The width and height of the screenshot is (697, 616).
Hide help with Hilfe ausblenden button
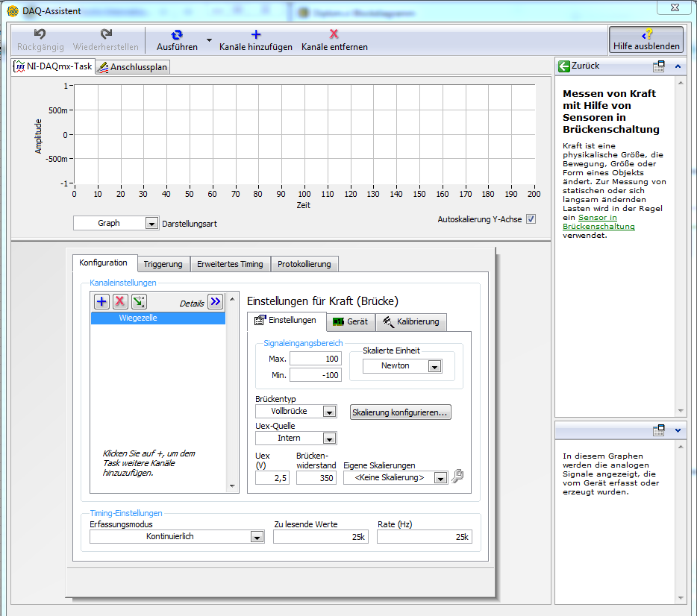[x=646, y=40]
